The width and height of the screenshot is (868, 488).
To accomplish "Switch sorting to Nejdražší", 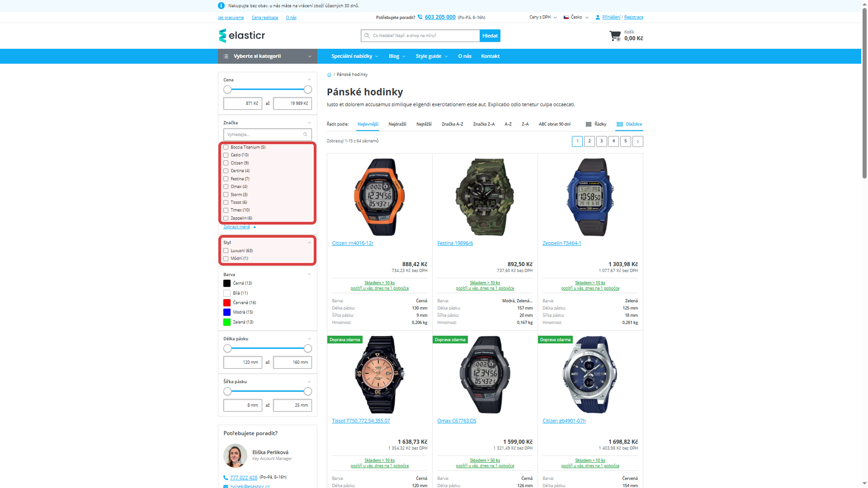I will (397, 124).
